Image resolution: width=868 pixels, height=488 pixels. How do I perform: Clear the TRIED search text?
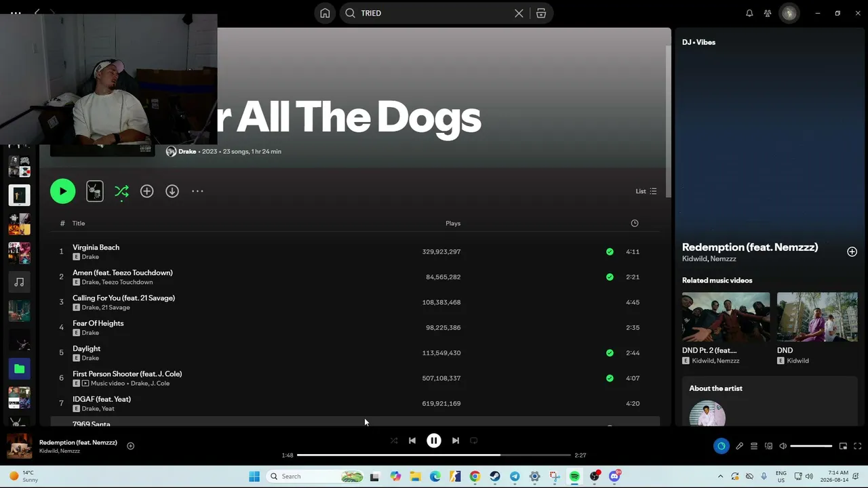tap(519, 13)
